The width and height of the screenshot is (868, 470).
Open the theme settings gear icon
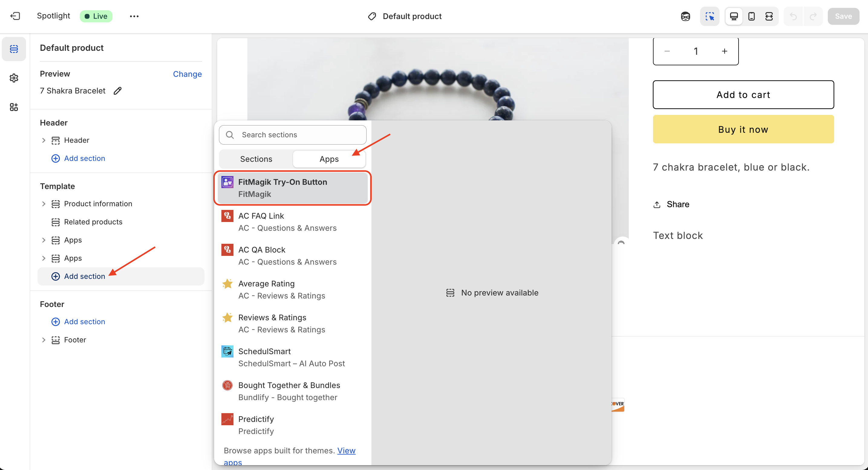coord(14,78)
